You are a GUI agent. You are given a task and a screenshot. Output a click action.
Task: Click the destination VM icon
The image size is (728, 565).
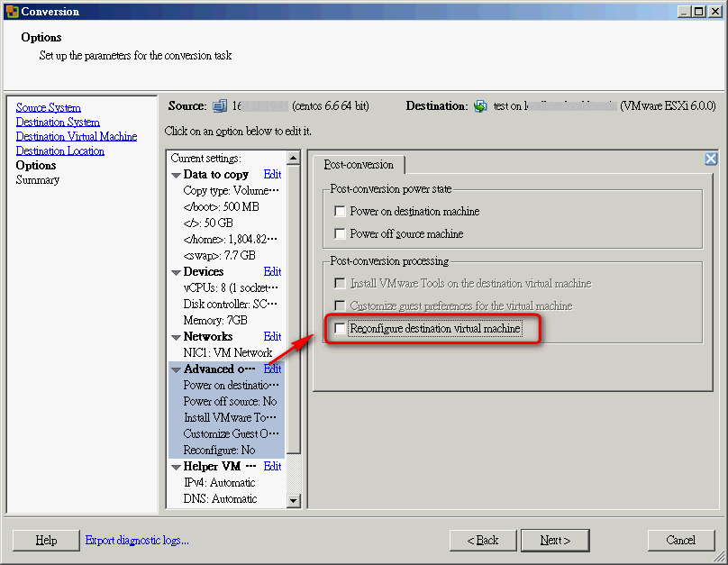point(480,106)
